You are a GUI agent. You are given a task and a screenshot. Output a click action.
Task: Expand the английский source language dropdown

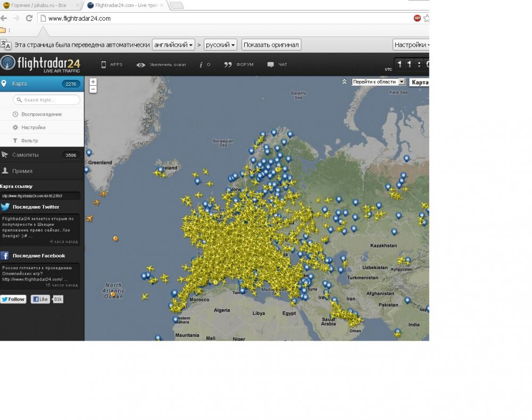(x=173, y=45)
